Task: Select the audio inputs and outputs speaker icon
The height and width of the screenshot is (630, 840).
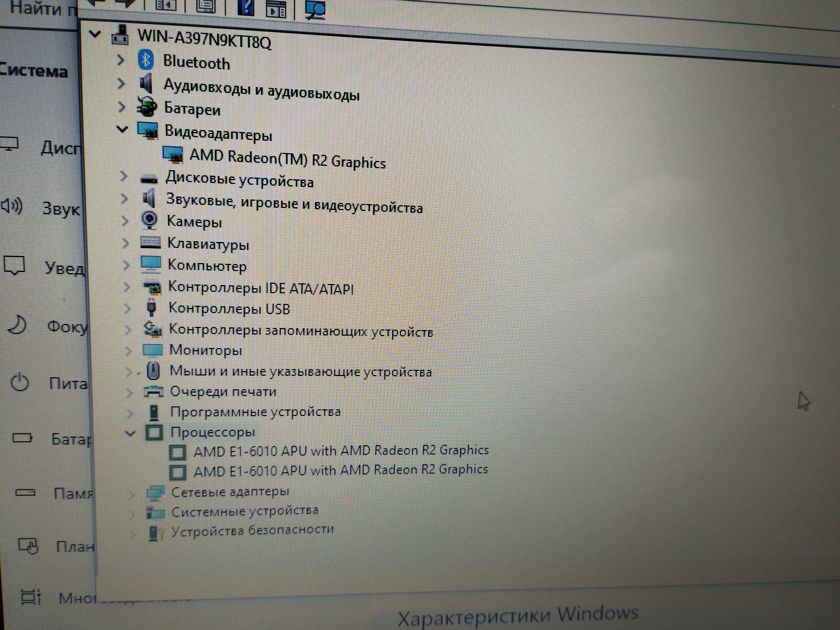Action: 147,84
